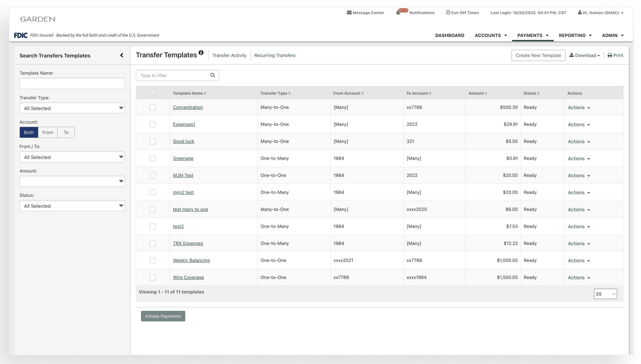
Task: Select the Weekly Balancing row checkbox
Action: pyautogui.click(x=152, y=260)
